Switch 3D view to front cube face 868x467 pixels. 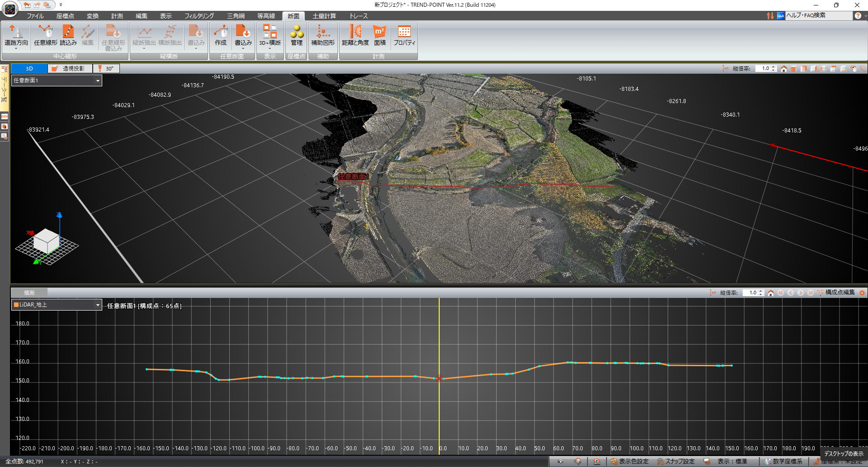click(793, 69)
